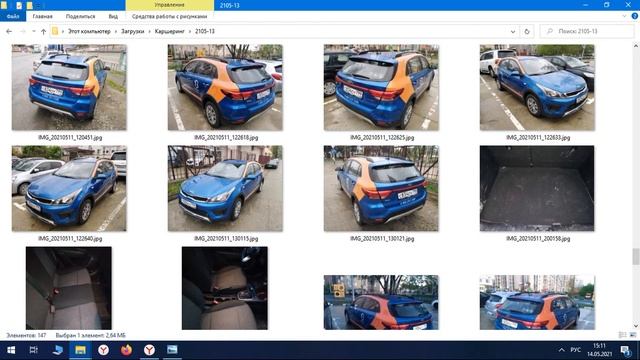Navigate to Загрузки in breadcrumb
640x360 pixels.
click(x=133, y=31)
